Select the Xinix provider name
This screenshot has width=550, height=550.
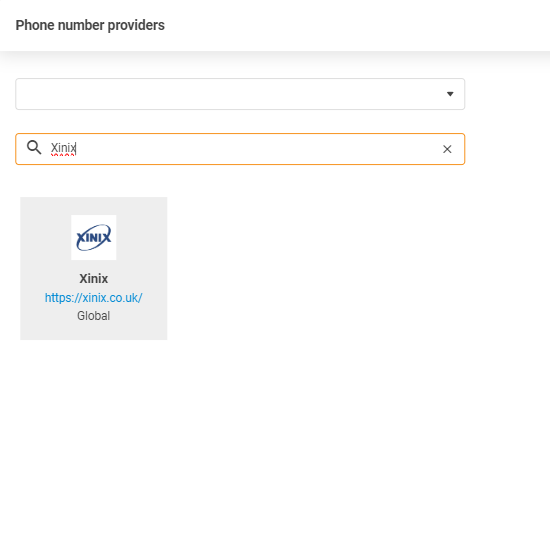click(94, 279)
